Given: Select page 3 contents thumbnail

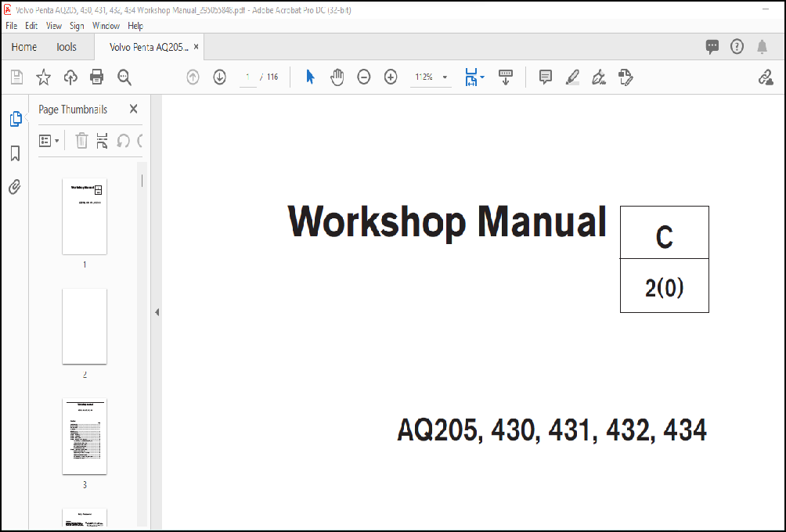Looking at the screenshot, I should 85,437.
